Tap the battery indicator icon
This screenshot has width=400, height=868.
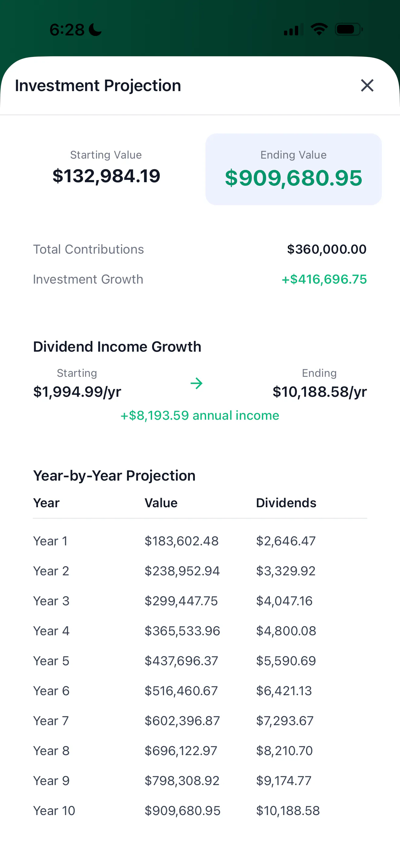[349, 29]
